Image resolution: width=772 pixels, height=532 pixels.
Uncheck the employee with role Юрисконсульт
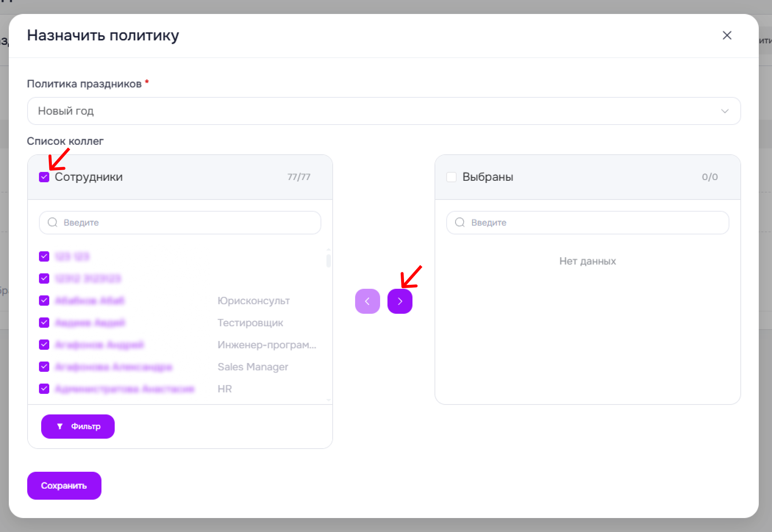(44, 301)
